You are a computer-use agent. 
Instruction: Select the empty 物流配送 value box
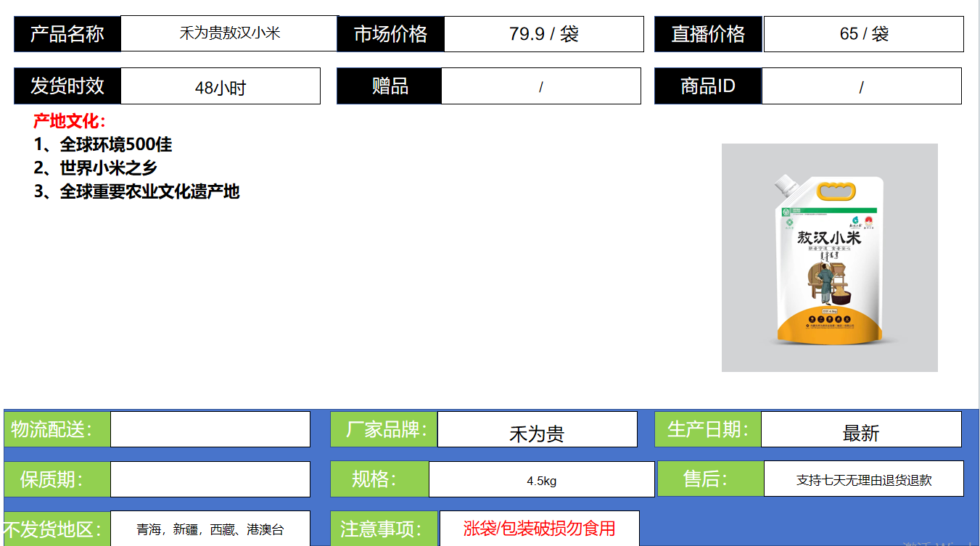(210, 429)
